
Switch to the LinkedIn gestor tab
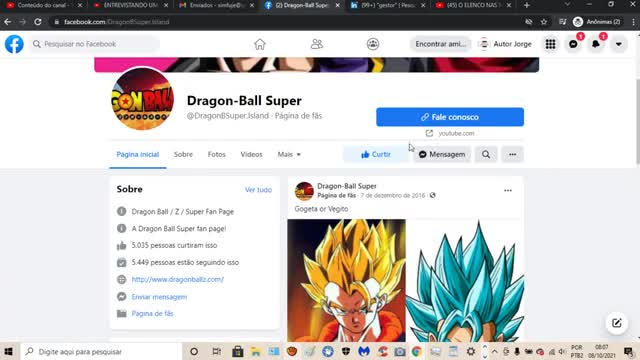point(388,5)
